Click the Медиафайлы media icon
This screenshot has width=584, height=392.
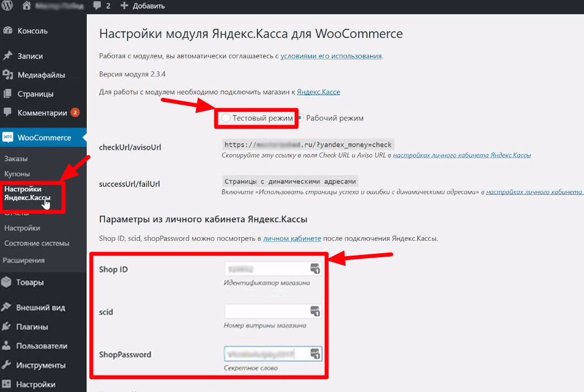coord(7,75)
